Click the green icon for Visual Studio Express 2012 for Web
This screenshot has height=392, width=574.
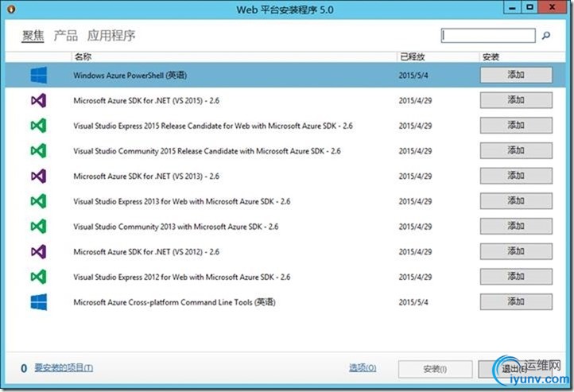(x=38, y=277)
